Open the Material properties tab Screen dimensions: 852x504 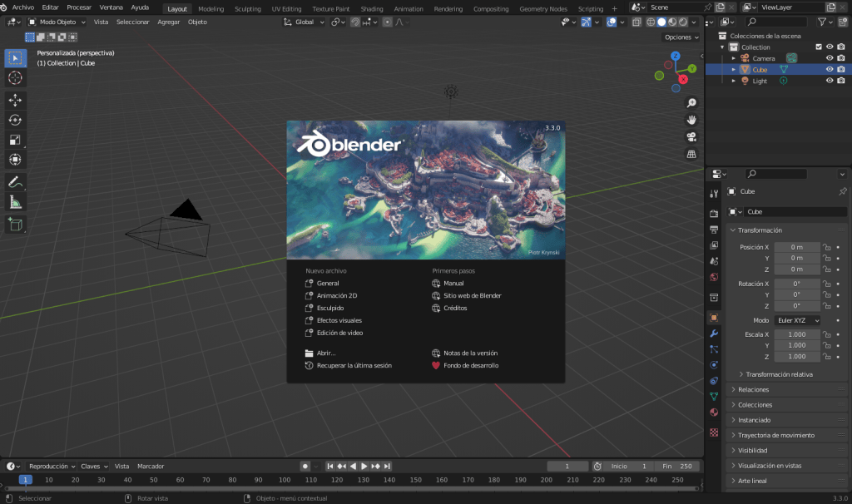point(714,413)
